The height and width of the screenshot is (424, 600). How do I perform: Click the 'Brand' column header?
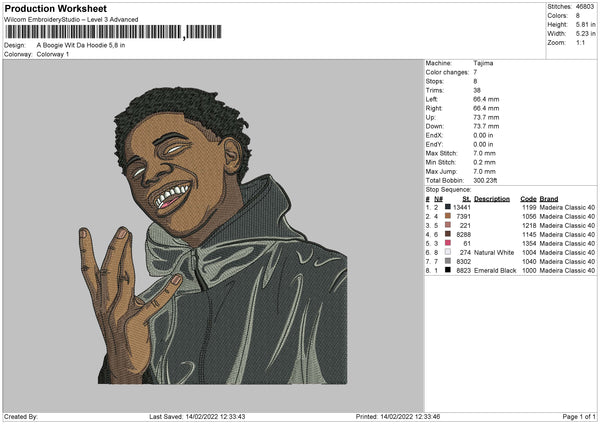(549, 199)
